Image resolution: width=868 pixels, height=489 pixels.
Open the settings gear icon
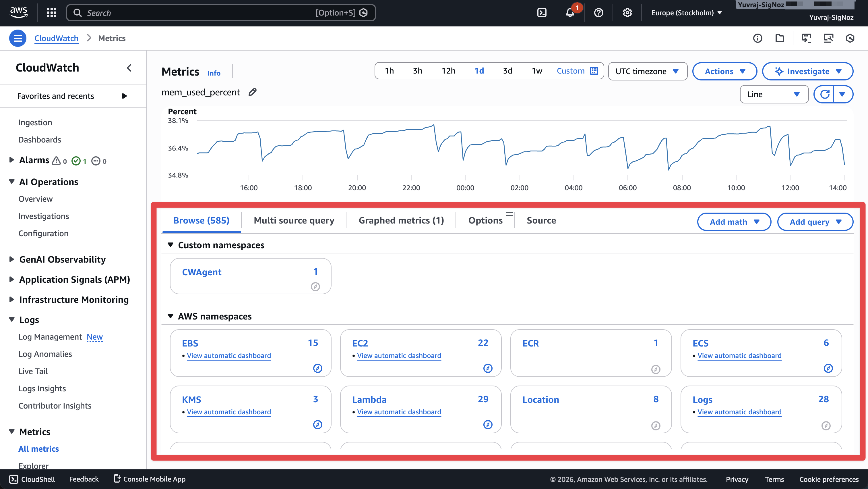click(x=627, y=12)
